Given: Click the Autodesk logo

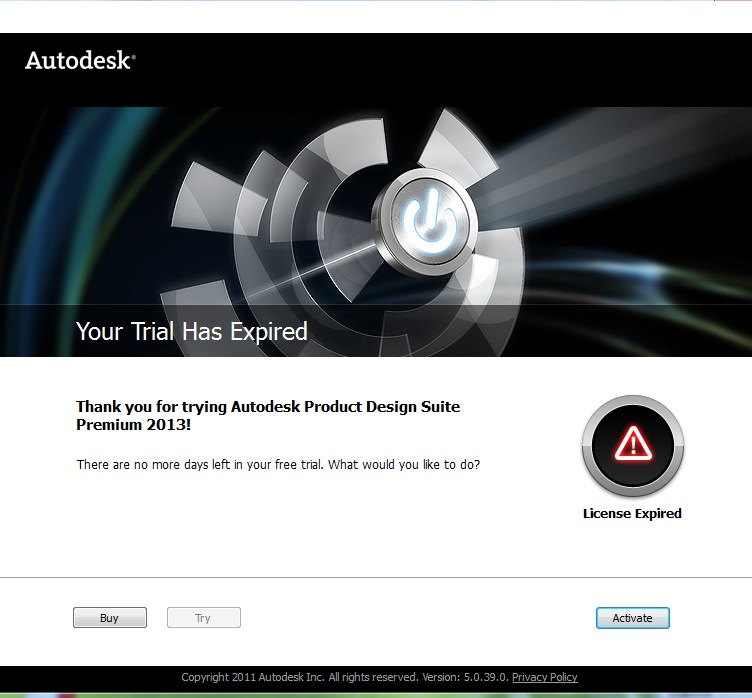Looking at the screenshot, I should (x=80, y=60).
